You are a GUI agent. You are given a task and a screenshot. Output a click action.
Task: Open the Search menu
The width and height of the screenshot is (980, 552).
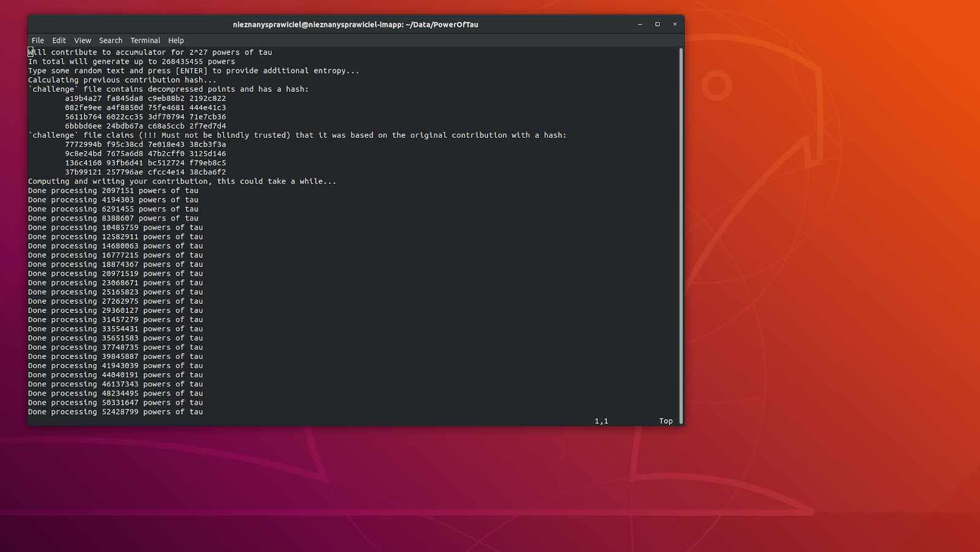click(x=111, y=40)
